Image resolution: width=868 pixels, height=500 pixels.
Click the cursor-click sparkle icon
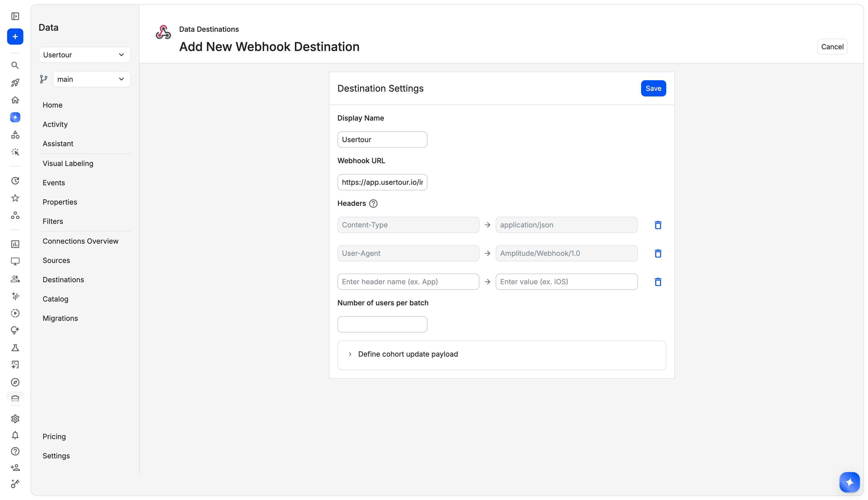tap(15, 152)
